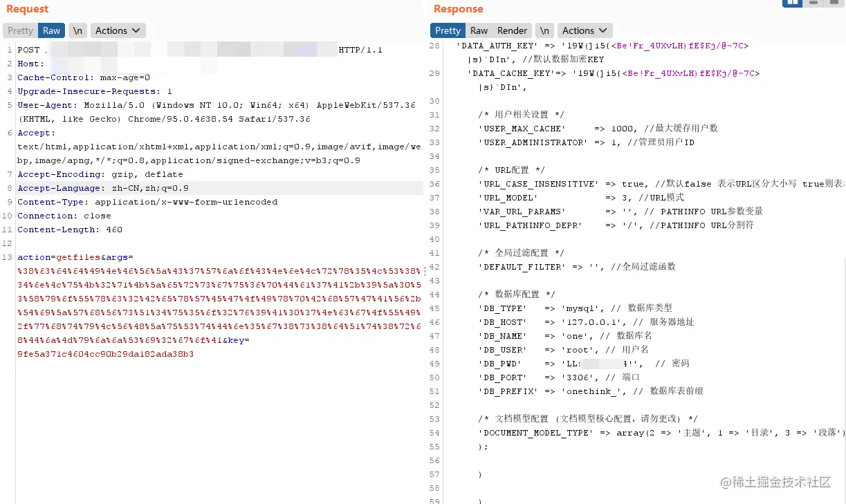
Task: Click 'DB_PORT' => '3306' line
Action: point(559,377)
